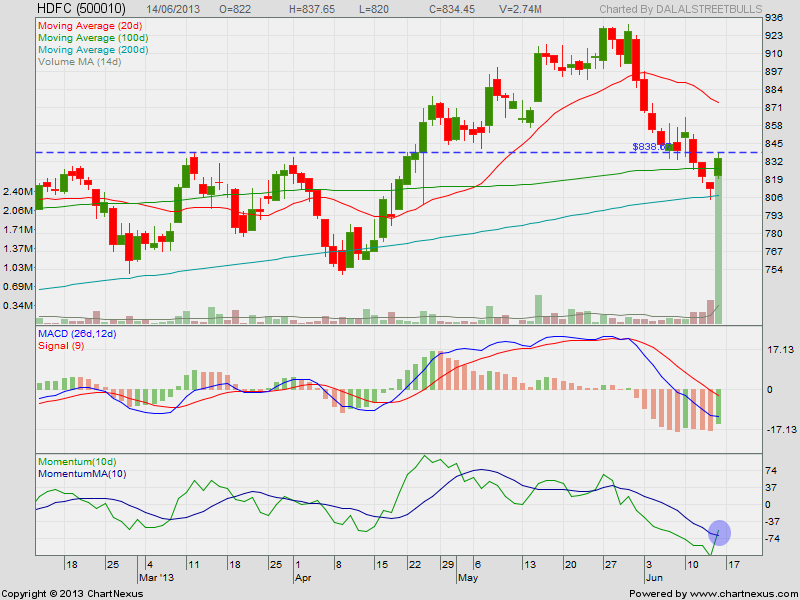Viewport: 800px width, 600px height.
Task: Click the Apr month label
Action: click(303, 578)
